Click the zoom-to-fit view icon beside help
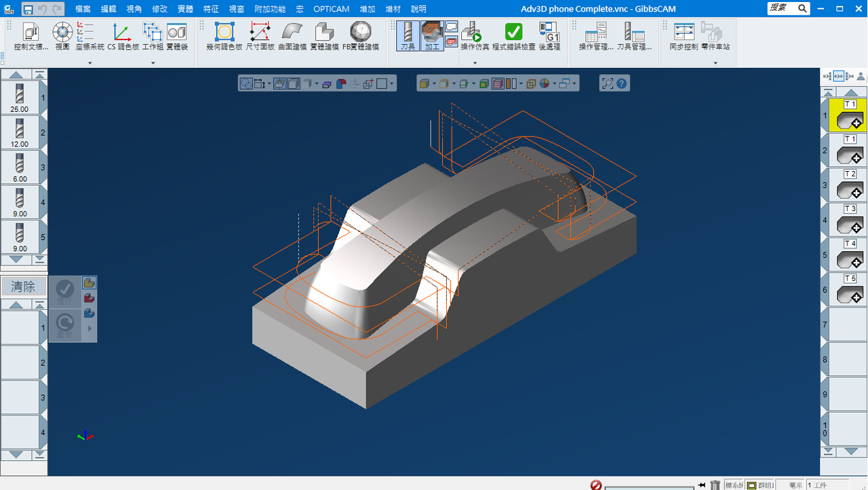 (608, 83)
